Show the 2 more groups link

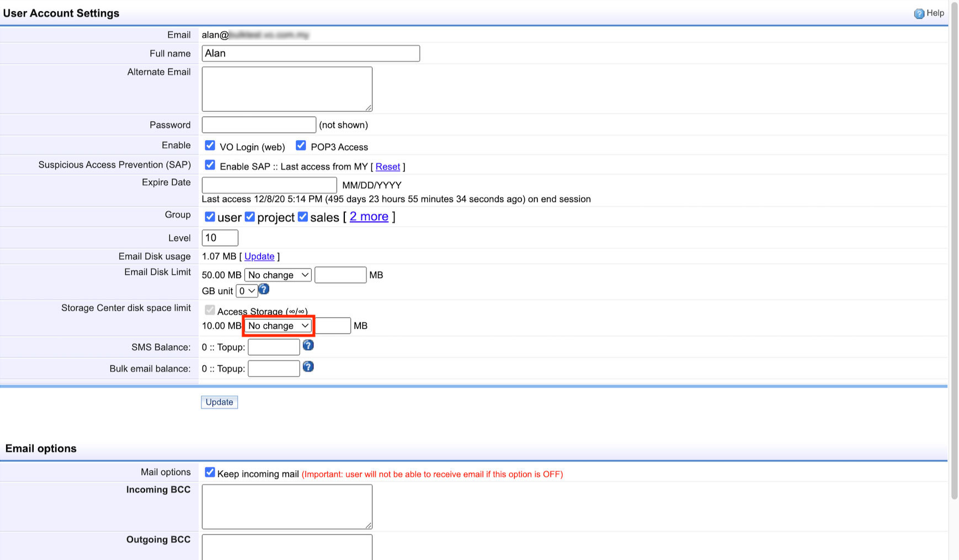point(369,217)
